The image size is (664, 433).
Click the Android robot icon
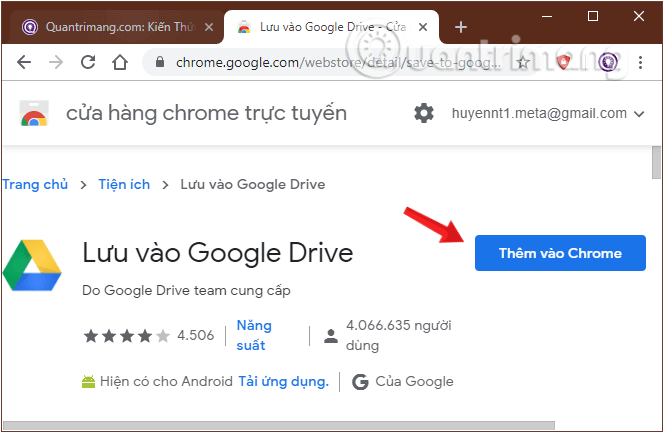88,382
